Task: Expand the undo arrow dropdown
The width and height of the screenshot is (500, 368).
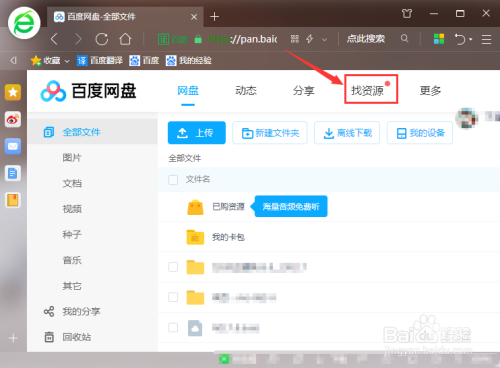Action: 471,39
